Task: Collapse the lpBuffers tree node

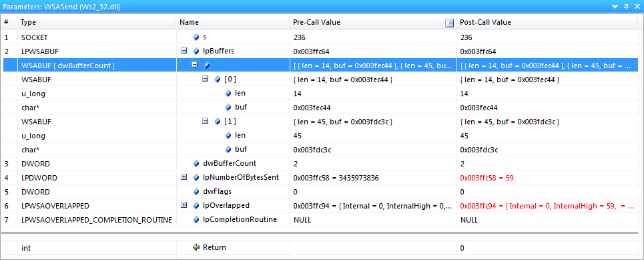Action: click(x=184, y=51)
